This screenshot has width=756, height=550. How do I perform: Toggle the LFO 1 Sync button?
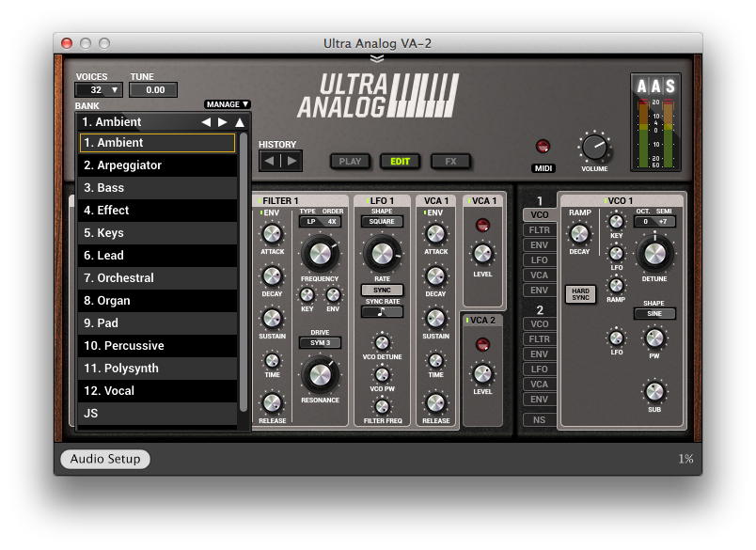[x=382, y=290]
